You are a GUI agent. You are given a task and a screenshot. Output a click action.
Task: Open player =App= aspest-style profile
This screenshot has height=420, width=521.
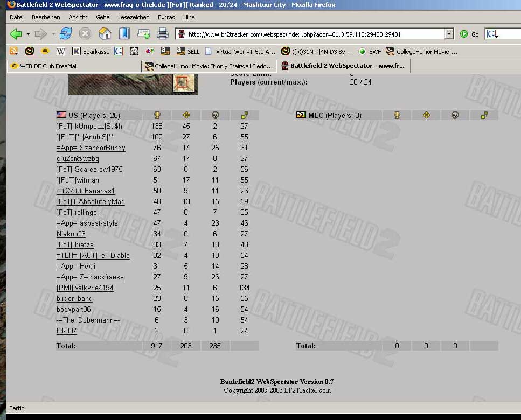click(87, 223)
